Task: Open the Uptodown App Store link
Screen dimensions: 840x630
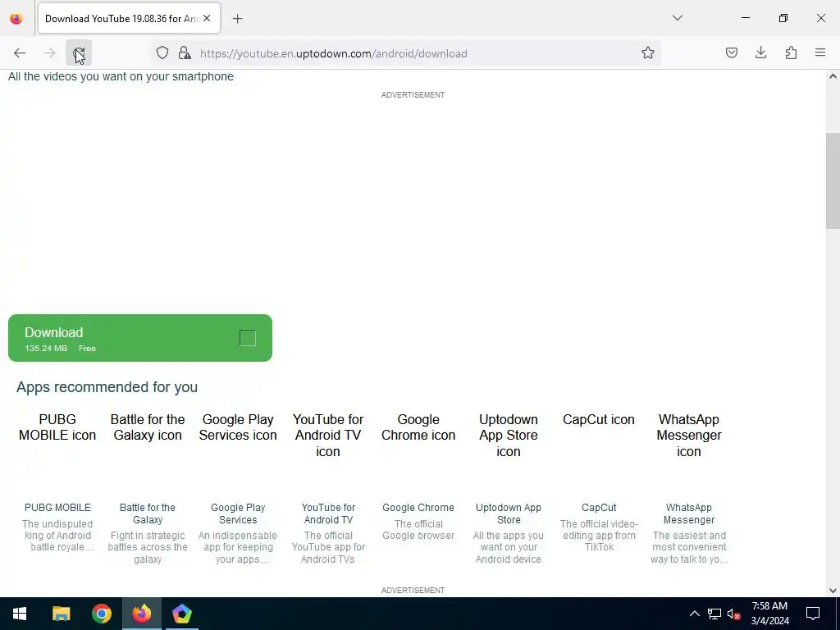Action: (x=509, y=514)
